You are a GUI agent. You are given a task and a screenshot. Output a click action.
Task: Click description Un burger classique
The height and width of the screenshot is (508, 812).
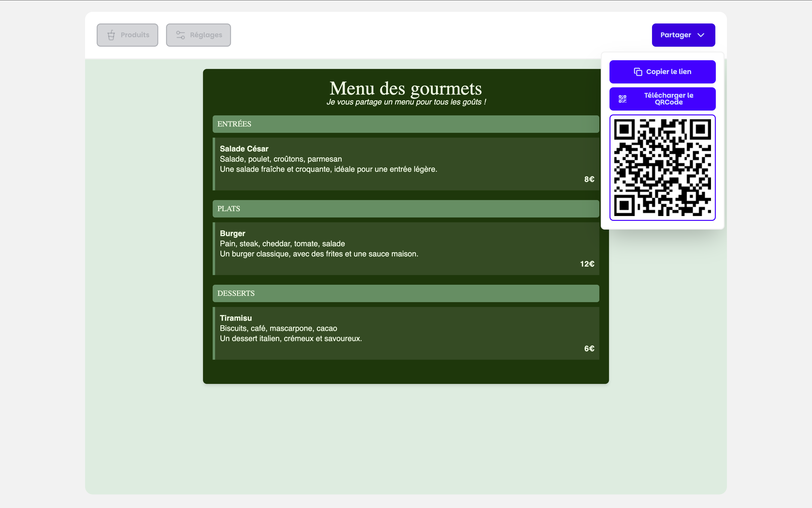(x=319, y=254)
